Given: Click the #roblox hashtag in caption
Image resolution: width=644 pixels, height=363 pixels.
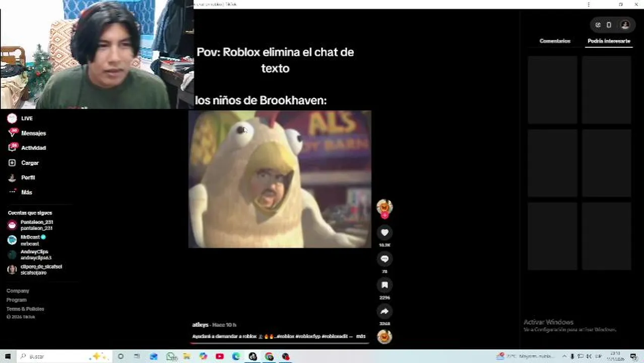Looking at the screenshot, I should tap(286, 336).
